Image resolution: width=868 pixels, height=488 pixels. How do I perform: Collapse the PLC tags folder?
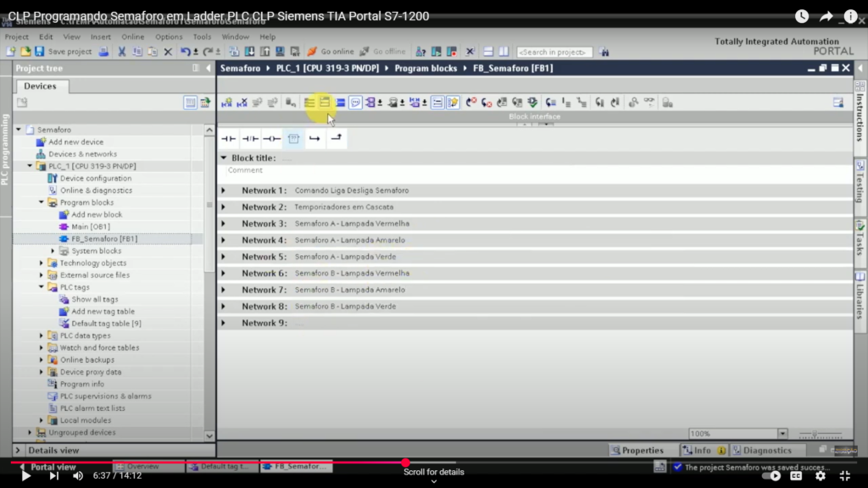tap(42, 287)
